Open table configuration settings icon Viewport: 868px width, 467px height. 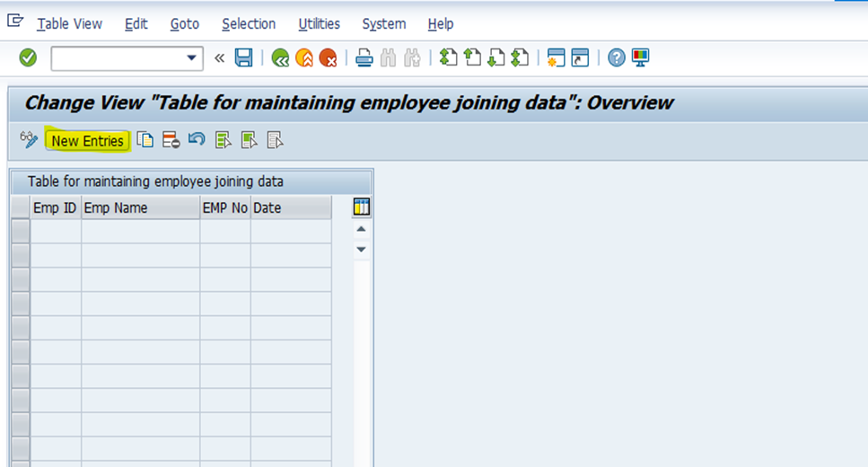pyautogui.click(x=362, y=207)
